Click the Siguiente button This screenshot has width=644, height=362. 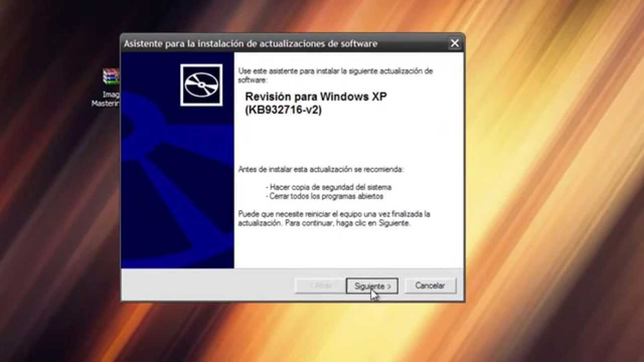(x=372, y=286)
